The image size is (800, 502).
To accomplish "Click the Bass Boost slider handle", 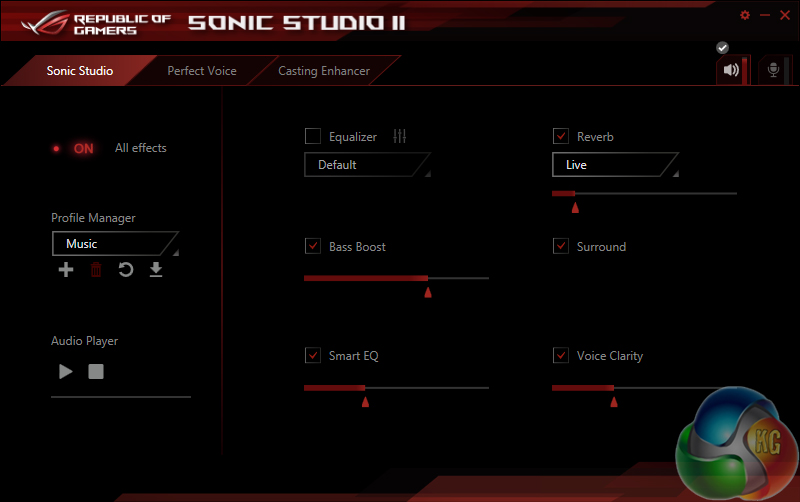I will (x=428, y=292).
